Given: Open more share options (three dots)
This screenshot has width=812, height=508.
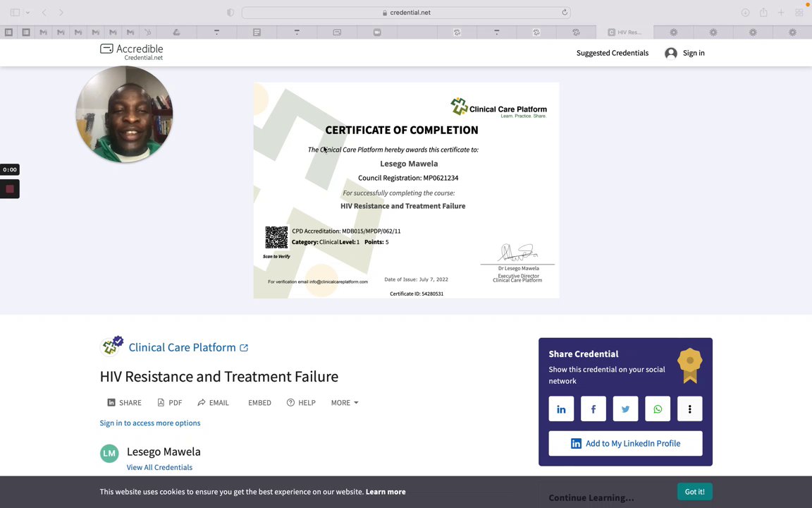Looking at the screenshot, I should click(x=689, y=409).
